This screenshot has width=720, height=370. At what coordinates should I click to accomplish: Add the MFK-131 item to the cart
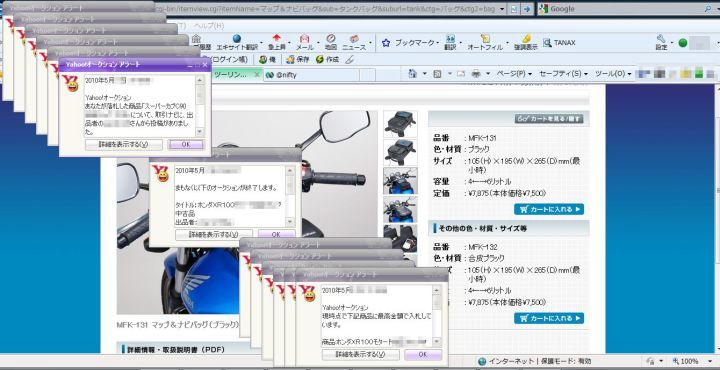click(x=549, y=209)
